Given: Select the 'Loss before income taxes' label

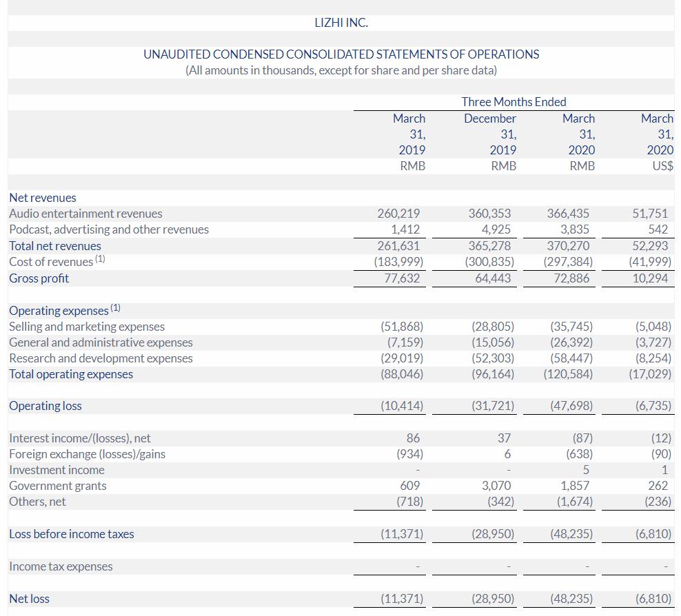Looking at the screenshot, I should [72, 534].
